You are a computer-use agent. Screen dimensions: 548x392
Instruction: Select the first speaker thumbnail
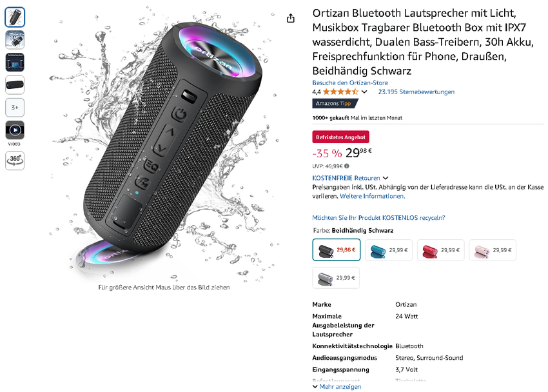tap(14, 17)
